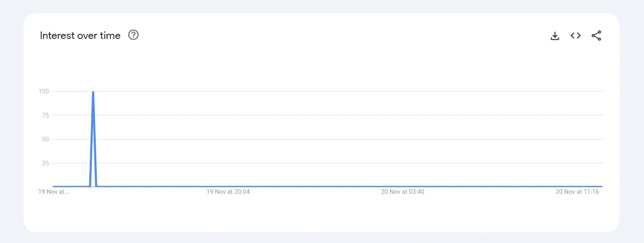The width and height of the screenshot is (644, 243).
Task: Click the 75 y-axis label
Action: click(45, 115)
